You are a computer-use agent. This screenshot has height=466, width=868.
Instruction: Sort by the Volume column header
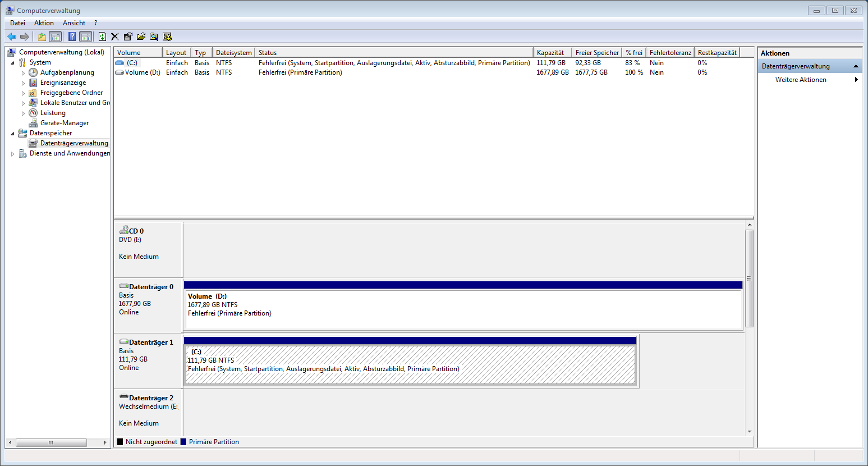point(138,52)
